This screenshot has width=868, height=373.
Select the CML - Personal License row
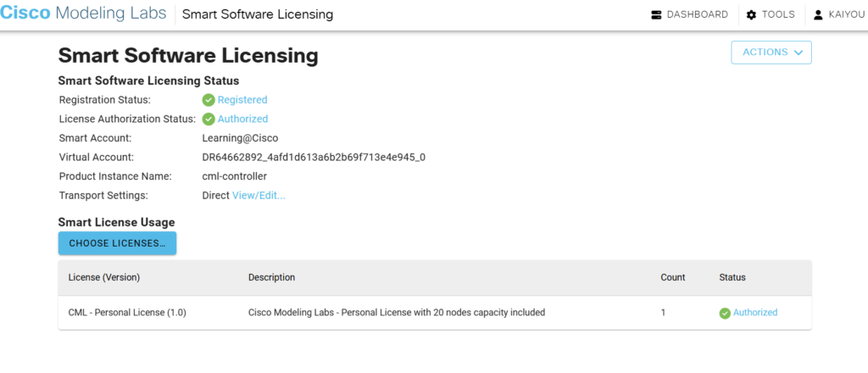(x=435, y=313)
